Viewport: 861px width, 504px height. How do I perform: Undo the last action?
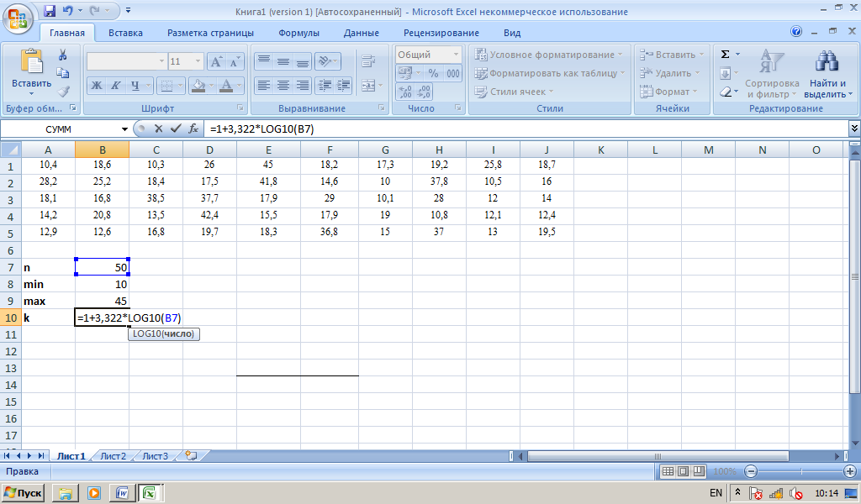[67, 11]
